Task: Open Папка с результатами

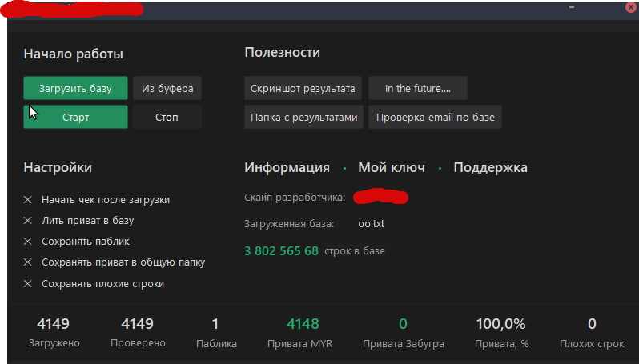Action: click(304, 118)
